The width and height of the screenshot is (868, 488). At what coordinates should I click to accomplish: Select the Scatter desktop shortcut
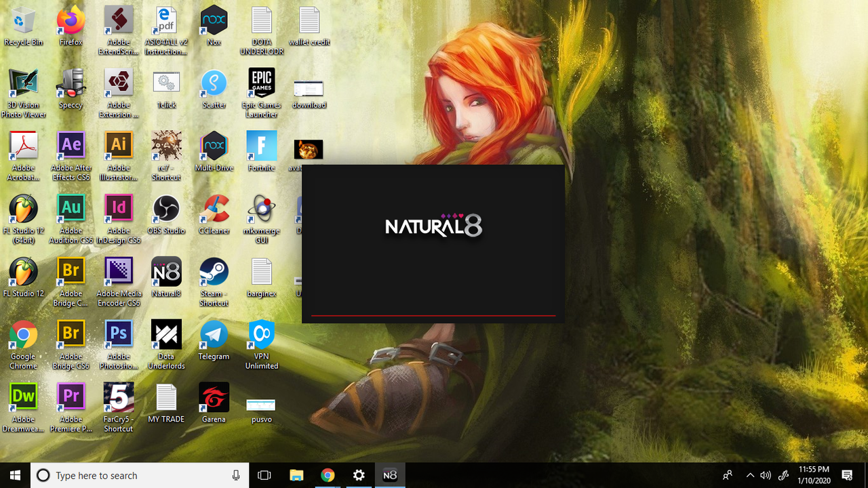click(x=214, y=89)
